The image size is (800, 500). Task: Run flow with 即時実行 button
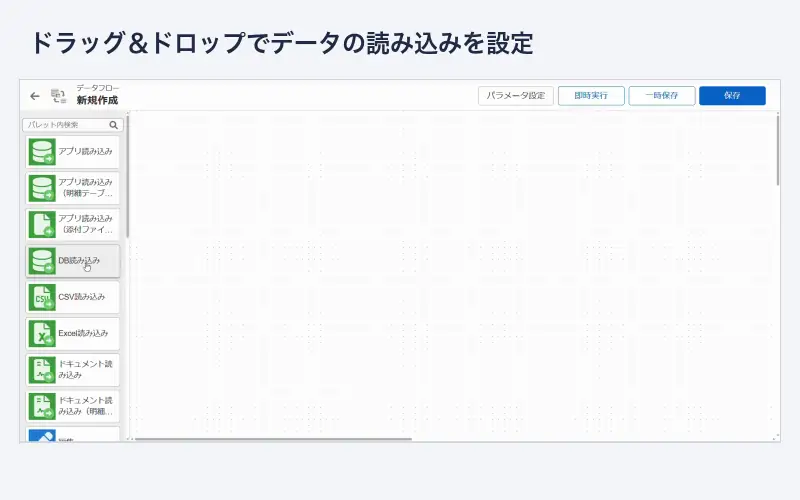point(591,96)
